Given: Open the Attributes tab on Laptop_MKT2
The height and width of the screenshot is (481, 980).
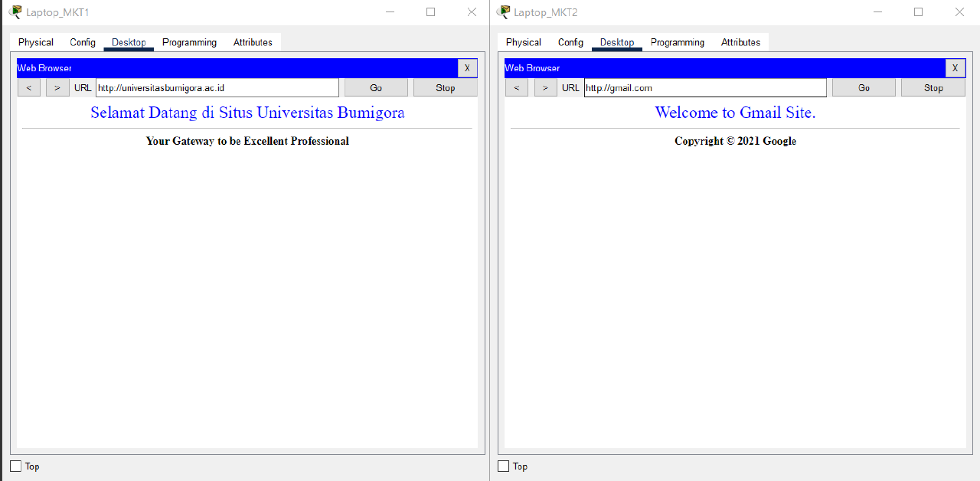Looking at the screenshot, I should [740, 42].
